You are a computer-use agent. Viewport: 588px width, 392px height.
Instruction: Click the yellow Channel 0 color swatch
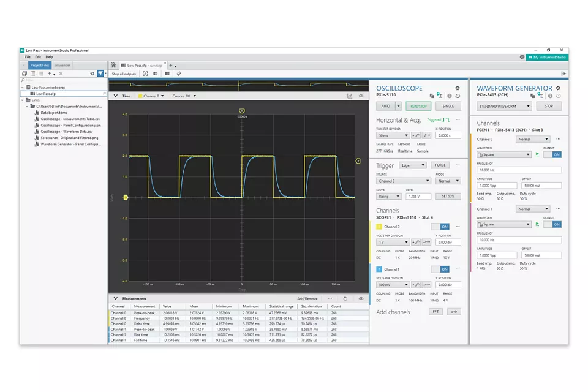point(379,227)
